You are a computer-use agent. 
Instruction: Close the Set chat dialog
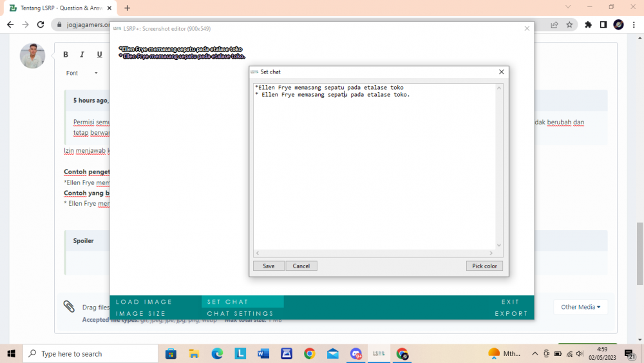pyautogui.click(x=502, y=72)
